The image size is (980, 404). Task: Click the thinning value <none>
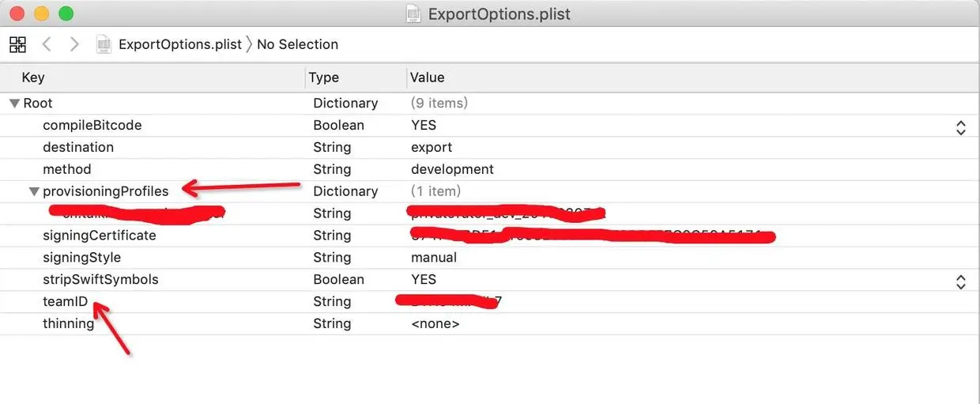(435, 323)
